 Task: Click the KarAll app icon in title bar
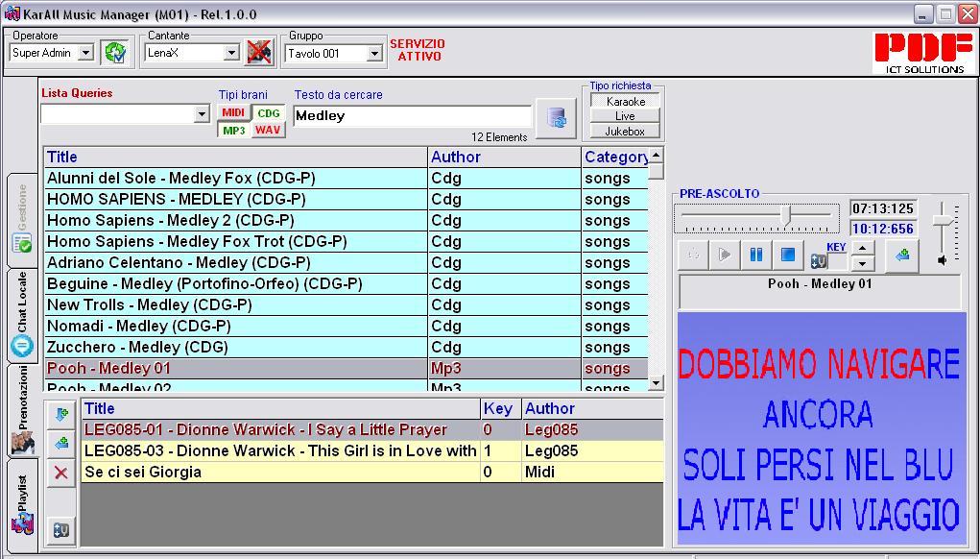coord(12,13)
